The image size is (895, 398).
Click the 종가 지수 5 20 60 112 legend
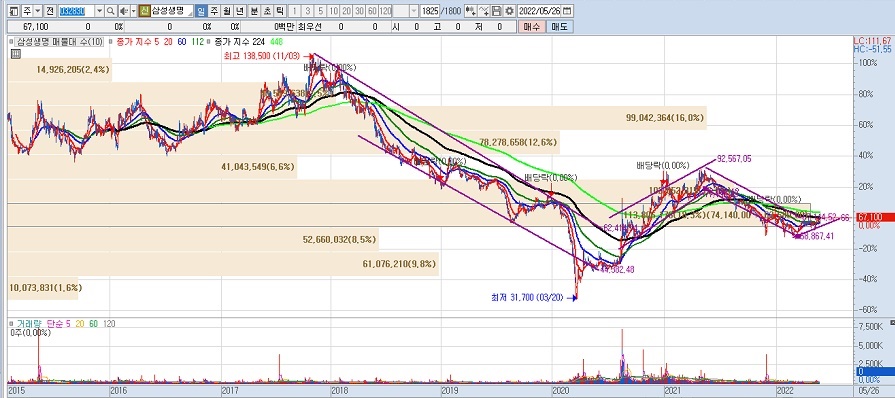click(x=160, y=42)
